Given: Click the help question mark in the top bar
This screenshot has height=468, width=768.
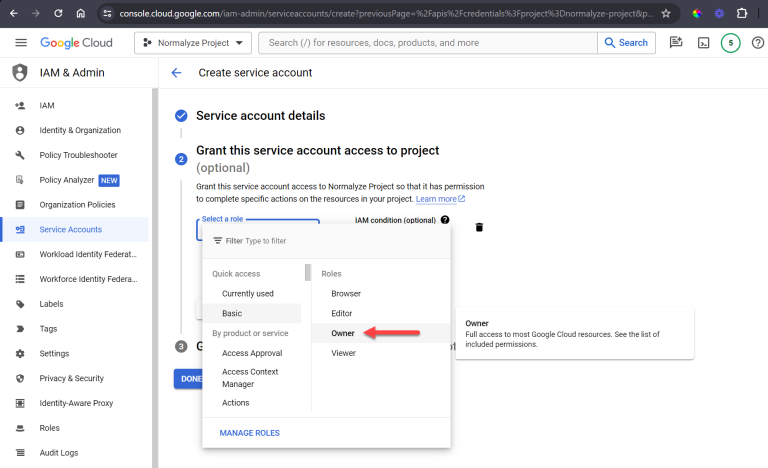Looking at the screenshot, I should (x=757, y=43).
